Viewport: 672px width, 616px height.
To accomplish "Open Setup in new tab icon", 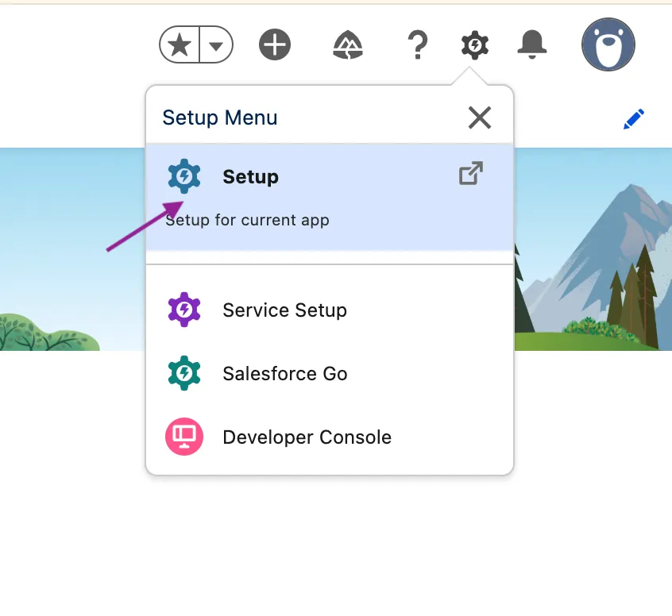I will [x=471, y=173].
